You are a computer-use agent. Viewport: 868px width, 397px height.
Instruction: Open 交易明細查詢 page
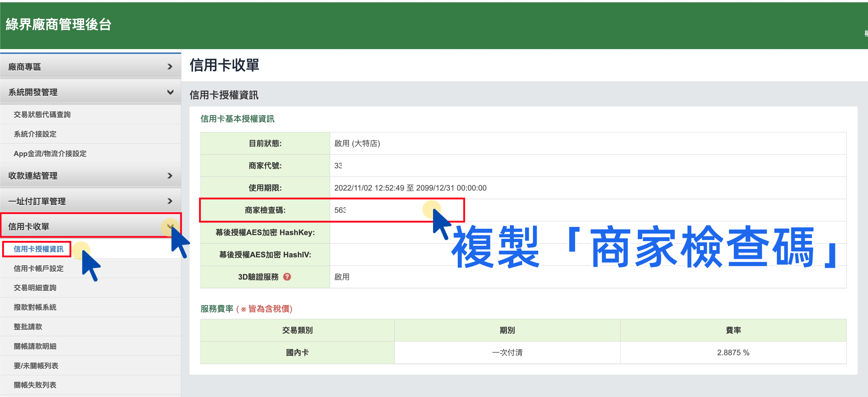[35, 288]
